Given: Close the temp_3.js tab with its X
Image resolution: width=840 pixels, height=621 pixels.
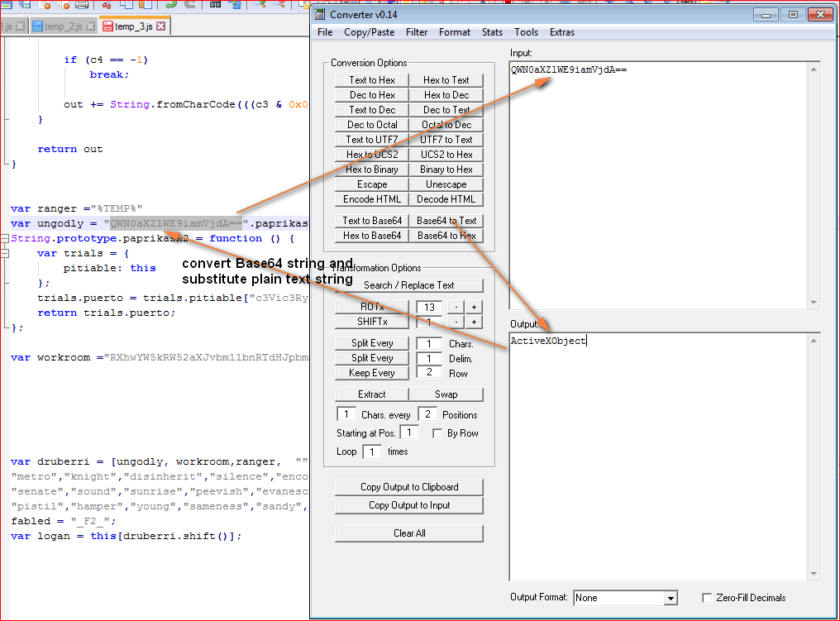Looking at the screenshot, I should coord(160,26).
